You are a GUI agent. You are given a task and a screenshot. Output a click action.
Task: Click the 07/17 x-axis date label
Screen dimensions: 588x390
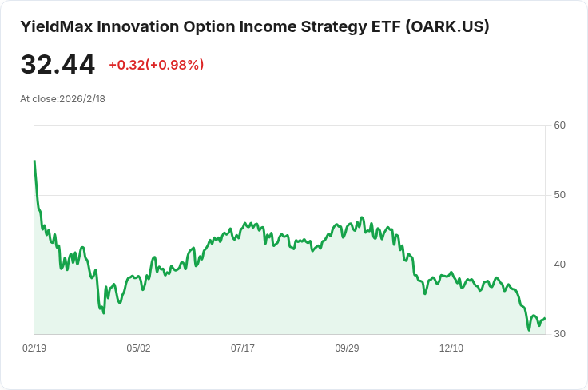point(243,348)
